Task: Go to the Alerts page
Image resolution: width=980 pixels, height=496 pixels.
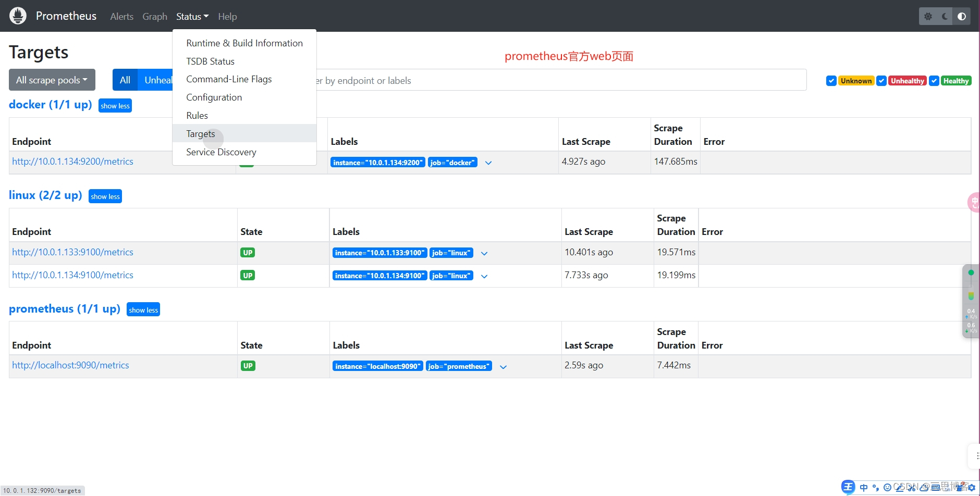Action: pos(122,16)
